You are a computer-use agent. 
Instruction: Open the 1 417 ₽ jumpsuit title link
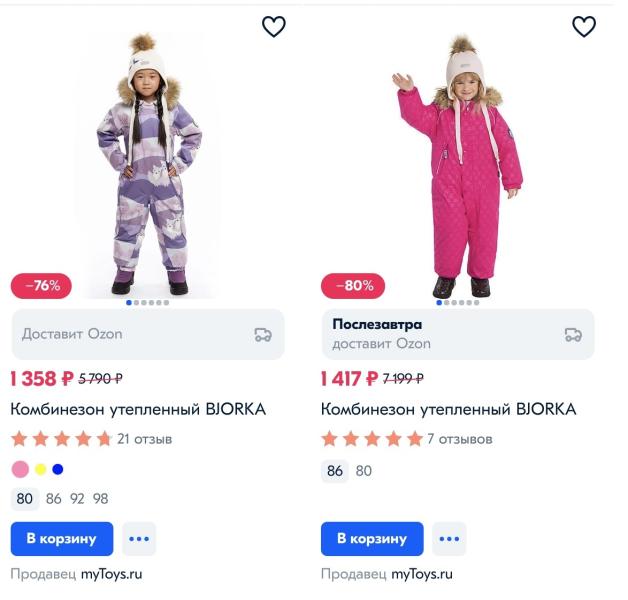point(448,409)
